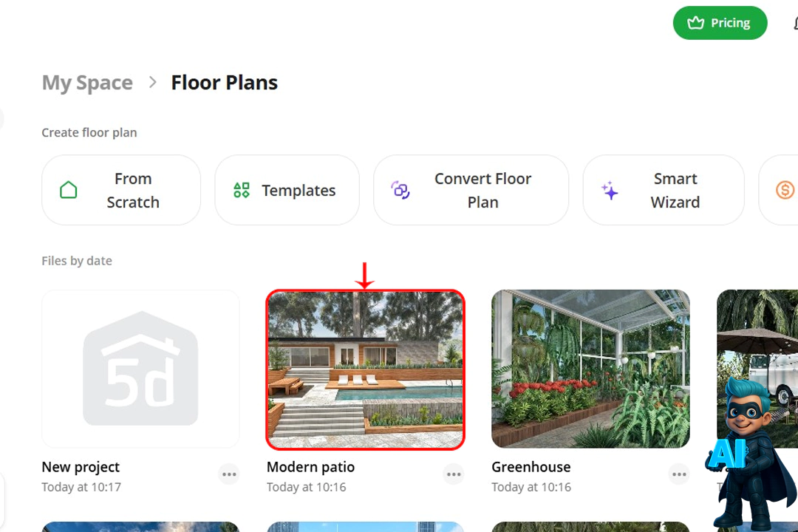Screen dimensions: 798x532
Task: Open the options menu for Greenhouse
Action: 679,474
